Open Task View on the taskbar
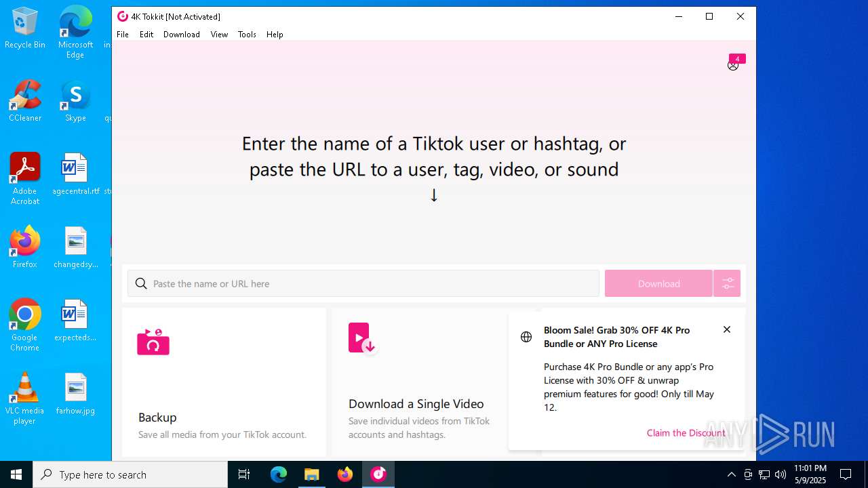Viewport: 868px width, 488px height. (x=244, y=474)
